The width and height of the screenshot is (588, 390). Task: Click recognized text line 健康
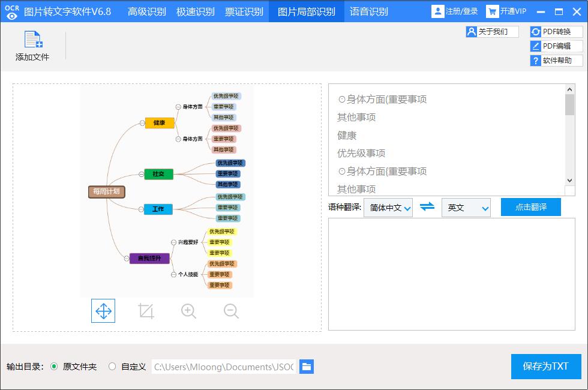click(347, 136)
